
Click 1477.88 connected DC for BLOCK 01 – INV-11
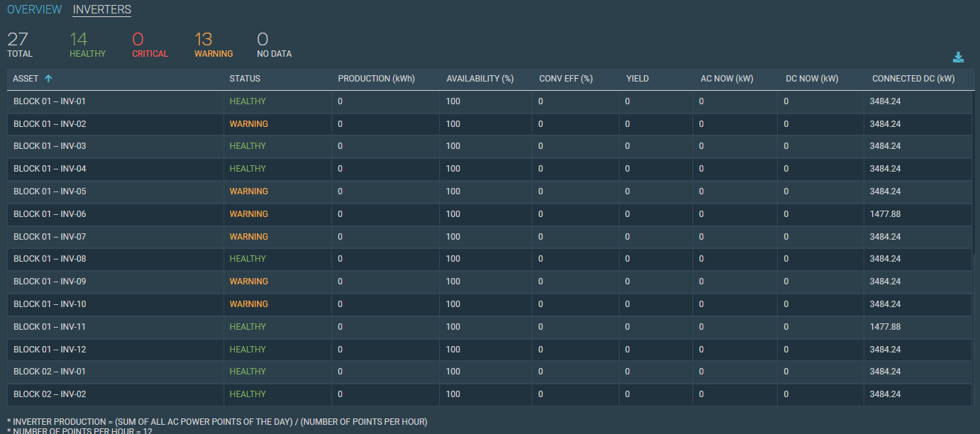tap(885, 327)
